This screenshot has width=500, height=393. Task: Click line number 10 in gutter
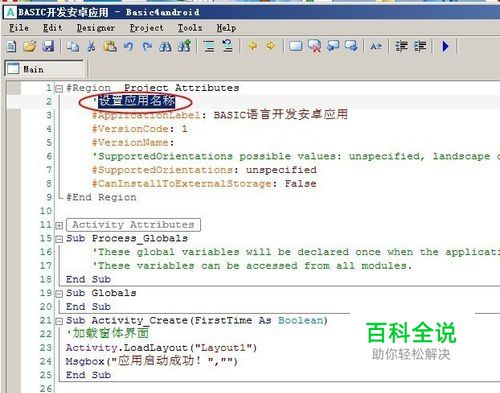[46, 211]
